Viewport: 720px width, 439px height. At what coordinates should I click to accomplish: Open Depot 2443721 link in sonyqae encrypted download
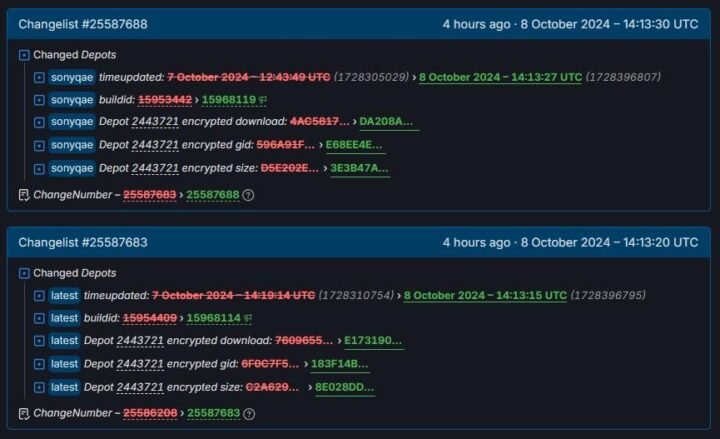pyautogui.click(x=155, y=122)
